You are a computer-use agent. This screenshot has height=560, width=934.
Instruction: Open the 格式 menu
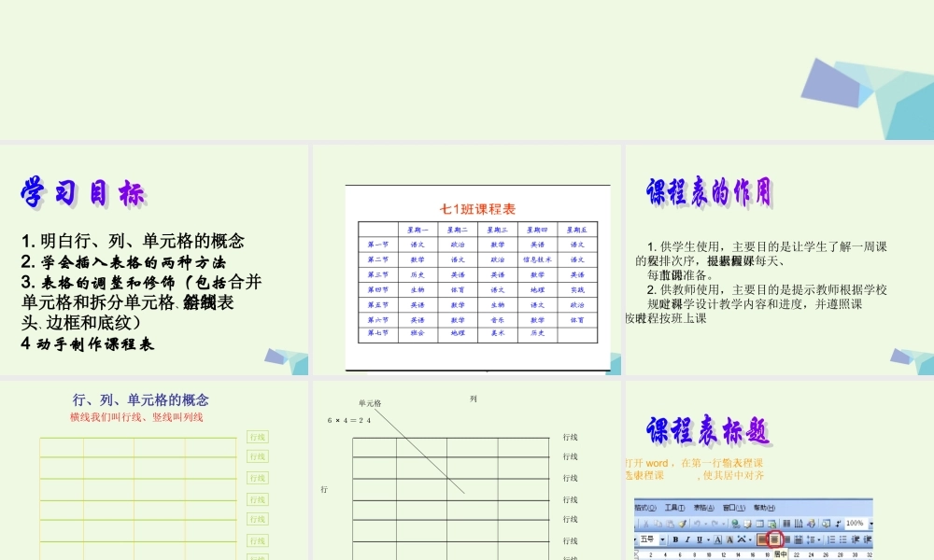click(x=645, y=508)
